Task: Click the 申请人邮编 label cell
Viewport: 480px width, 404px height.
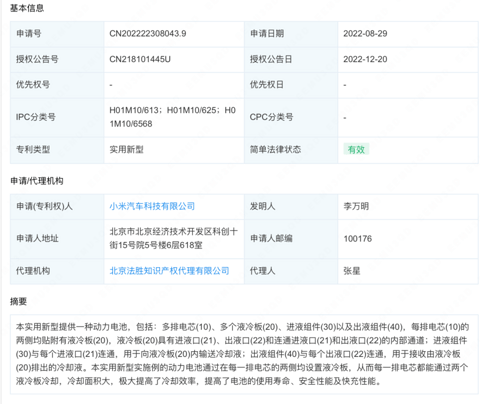Action: [291, 239]
